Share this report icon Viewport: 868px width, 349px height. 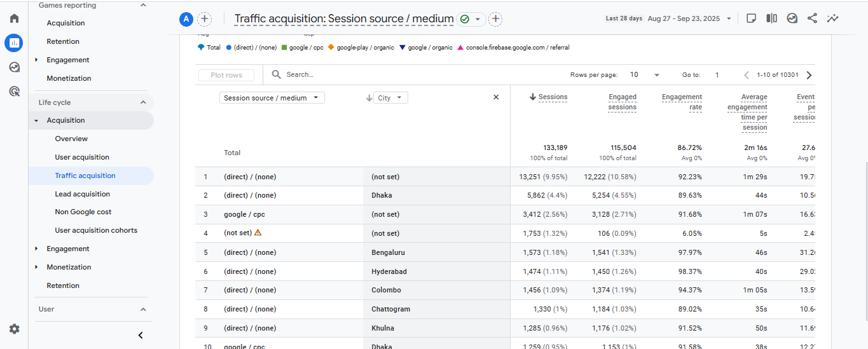click(x=812, y=18)
